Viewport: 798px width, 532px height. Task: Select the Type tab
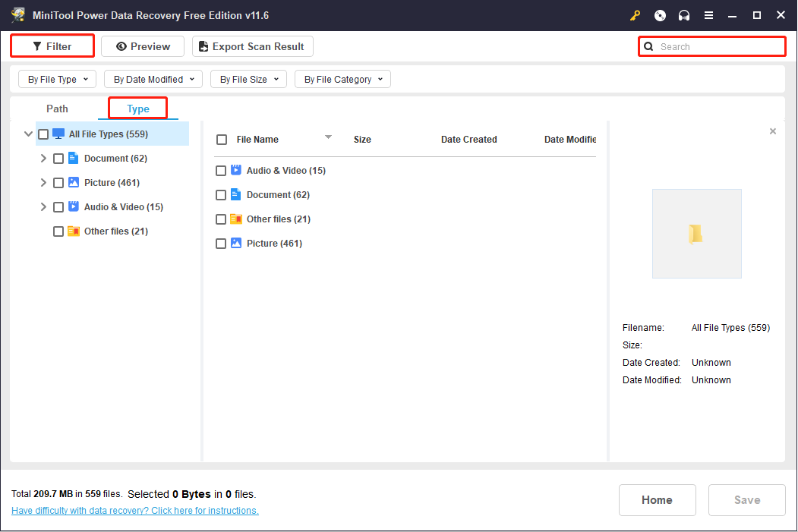tap(138, 109)
